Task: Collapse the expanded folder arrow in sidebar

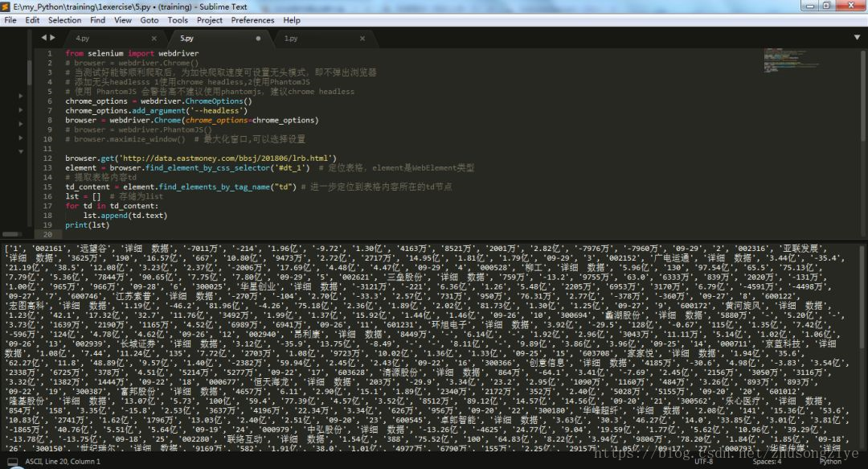Action: tap(21, 151)
